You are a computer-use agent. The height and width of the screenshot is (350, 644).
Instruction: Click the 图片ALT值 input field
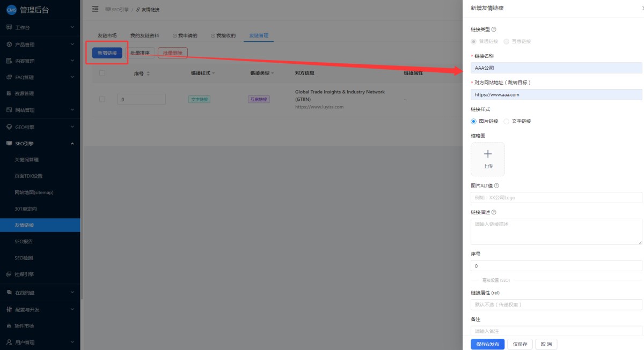tap(556, 198)
